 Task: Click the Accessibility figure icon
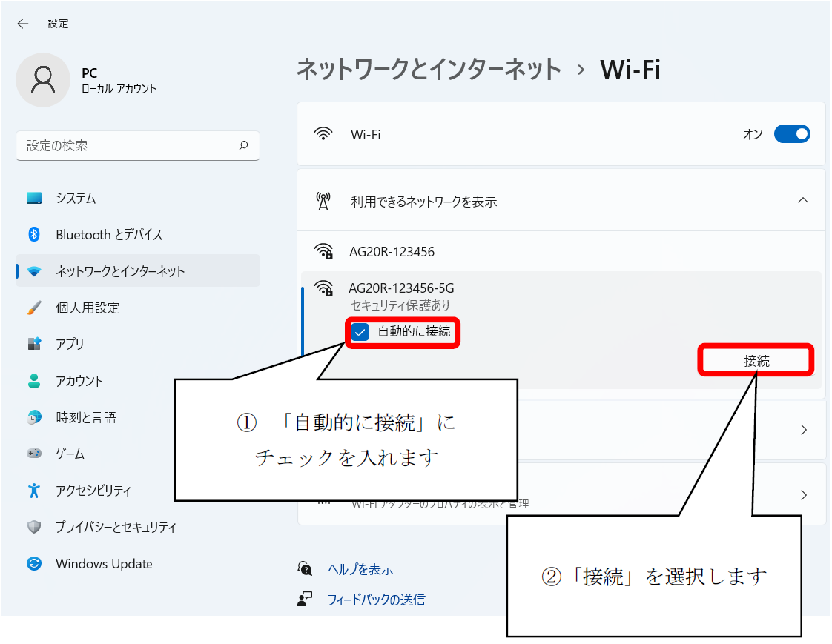(x=34, y=491)
